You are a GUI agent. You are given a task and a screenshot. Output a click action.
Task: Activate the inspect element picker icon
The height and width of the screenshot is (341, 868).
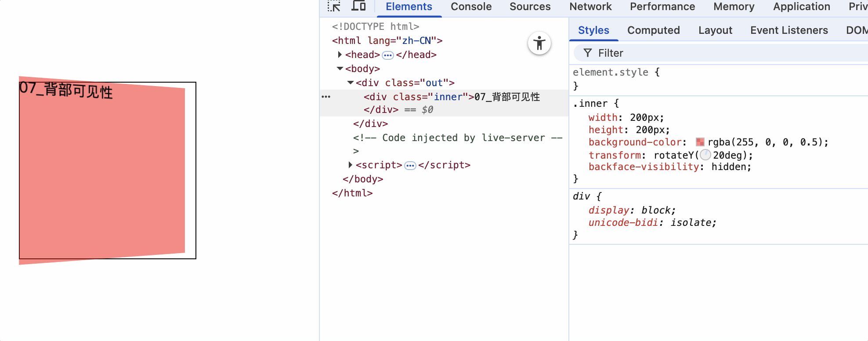pos(334,6)
